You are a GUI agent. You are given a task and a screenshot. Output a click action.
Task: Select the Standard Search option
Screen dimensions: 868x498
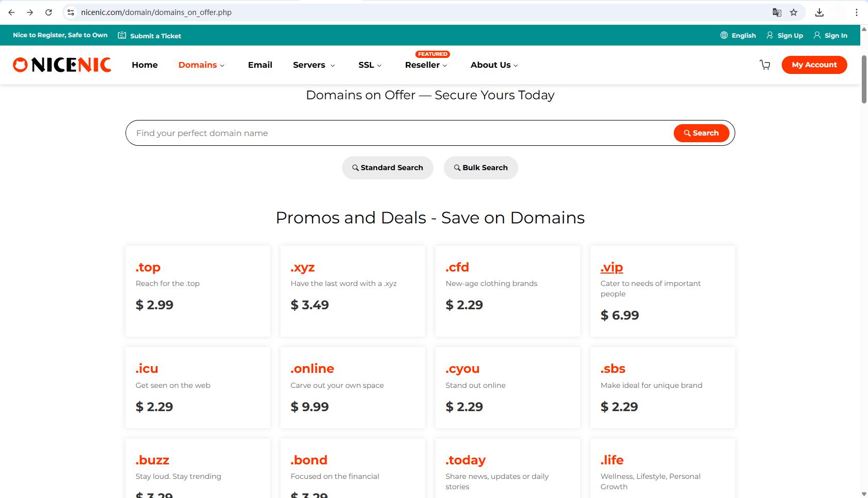pos(388,168)
